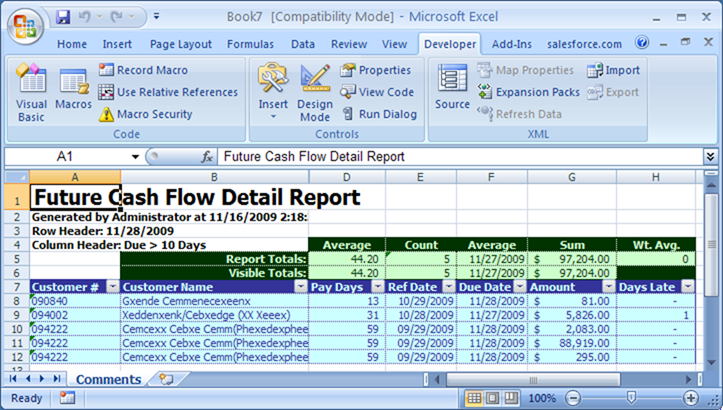Click the macro recording status icon
The image size is (723, 410).
67,398
